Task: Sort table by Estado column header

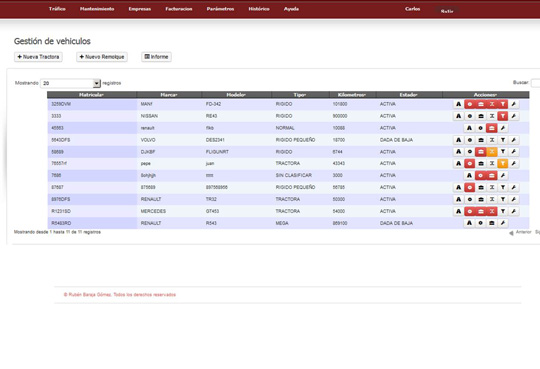Action: tap(409, 95)
